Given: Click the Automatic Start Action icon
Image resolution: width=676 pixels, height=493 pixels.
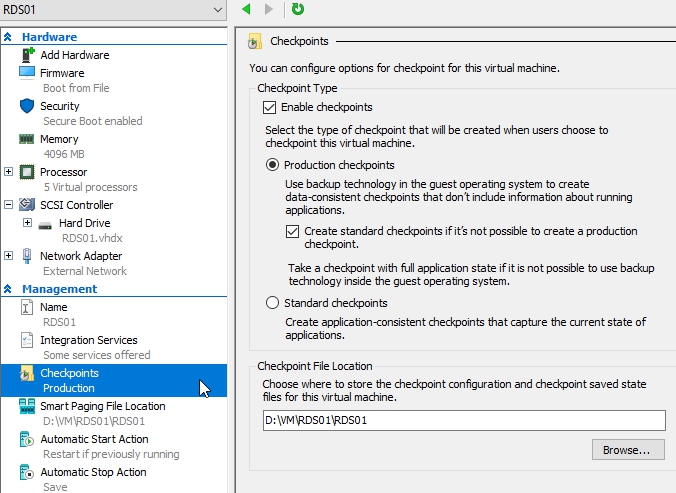Looking at the screenshot, I should click(27, 439).
